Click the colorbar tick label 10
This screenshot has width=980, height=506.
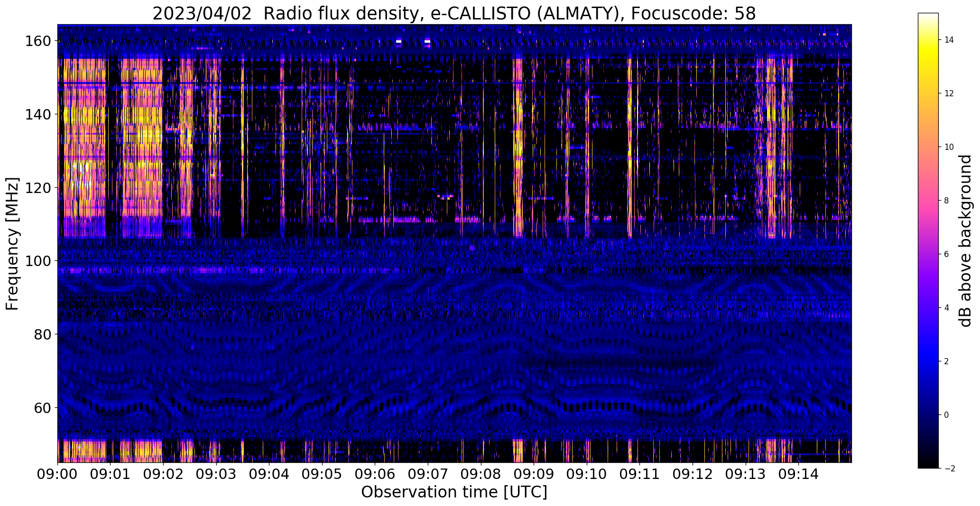tap(949, 147)
